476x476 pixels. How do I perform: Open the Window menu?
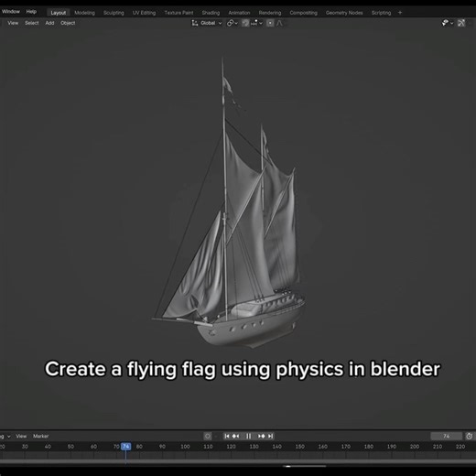click(x=11, y=12)
